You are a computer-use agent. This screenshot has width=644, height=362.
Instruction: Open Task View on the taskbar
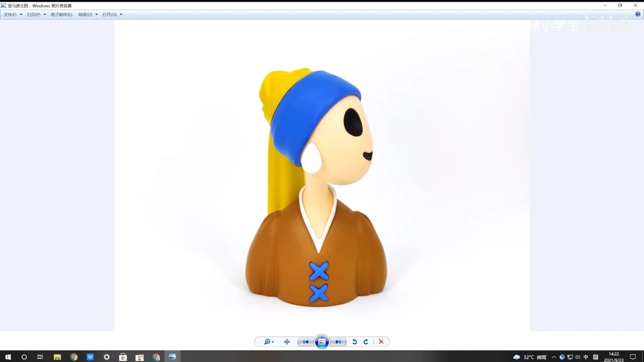tap(40, 357)
